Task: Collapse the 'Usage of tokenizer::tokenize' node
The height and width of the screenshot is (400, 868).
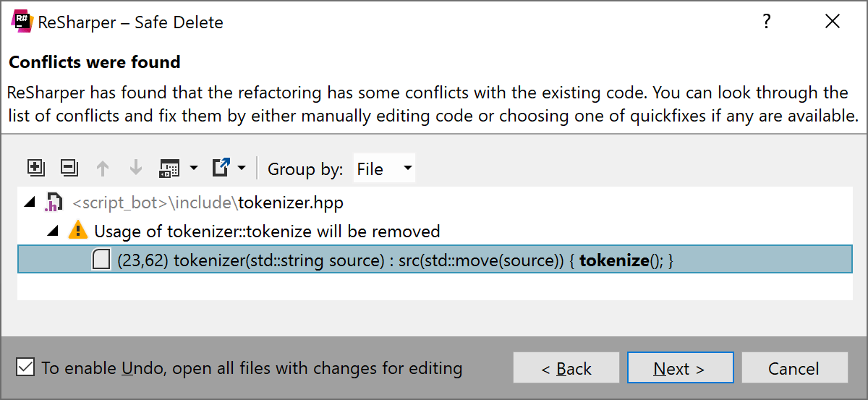Action: [x=54, y=231]
